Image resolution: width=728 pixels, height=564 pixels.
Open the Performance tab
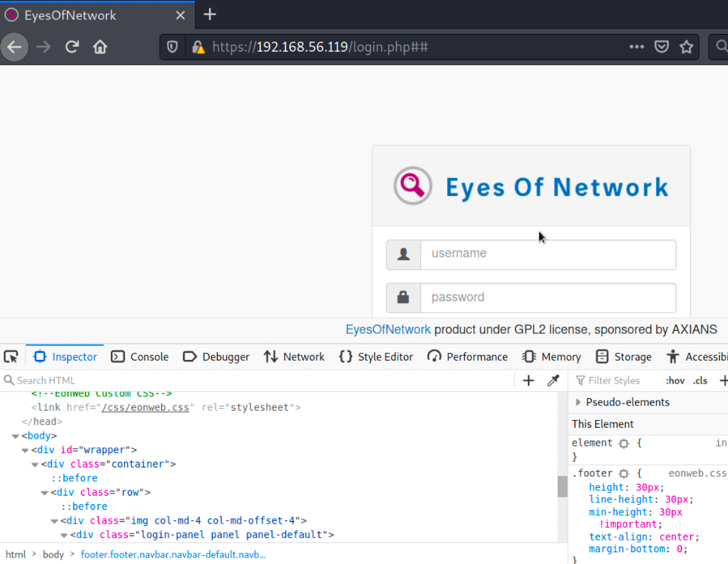(x=467, y=357)
